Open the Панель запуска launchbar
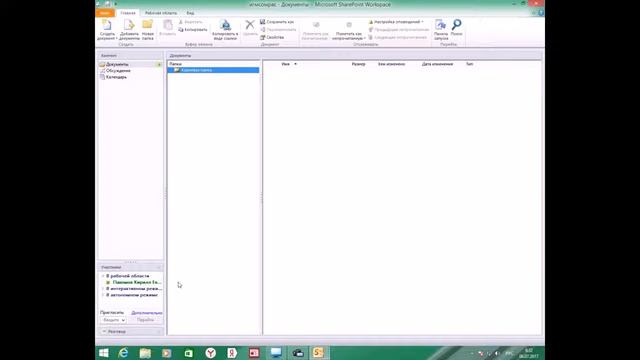Screen dimensions: 640x360 pyautogui.click(x=441, y=30)
